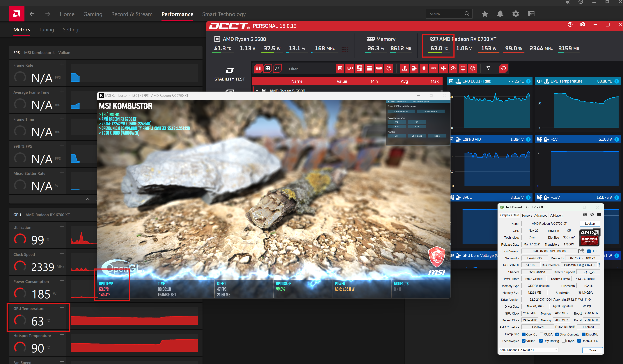Open the Sensors tab in GPU-Z
Viewport: 623px width, 364px height.
click(526, 215)
